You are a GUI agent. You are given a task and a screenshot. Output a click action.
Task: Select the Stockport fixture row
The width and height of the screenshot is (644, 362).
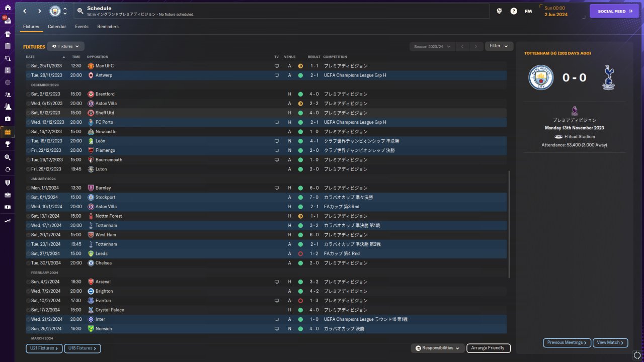(x=266, y=197)
